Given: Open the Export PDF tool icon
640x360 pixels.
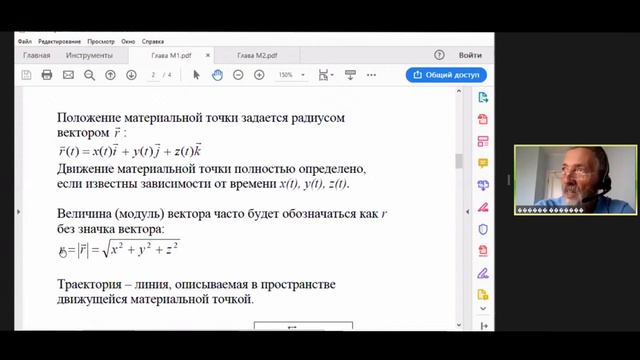Looking at the screenshot, I should coord(483,98).
